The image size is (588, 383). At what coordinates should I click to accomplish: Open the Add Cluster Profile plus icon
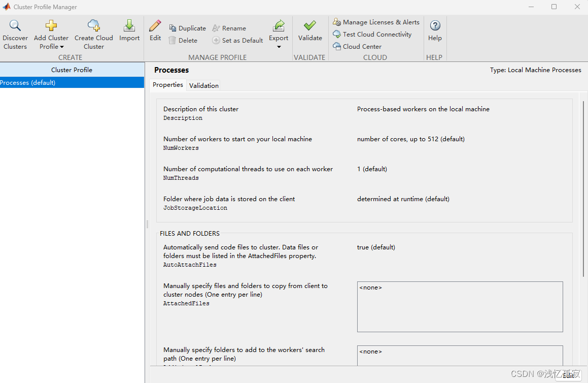pyautogui.click(x=51, y=25)
